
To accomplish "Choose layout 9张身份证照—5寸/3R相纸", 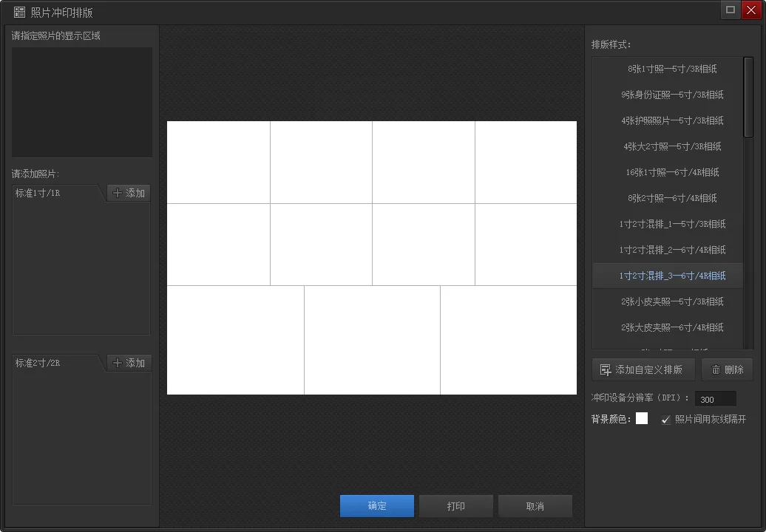I will coord(668,95).
